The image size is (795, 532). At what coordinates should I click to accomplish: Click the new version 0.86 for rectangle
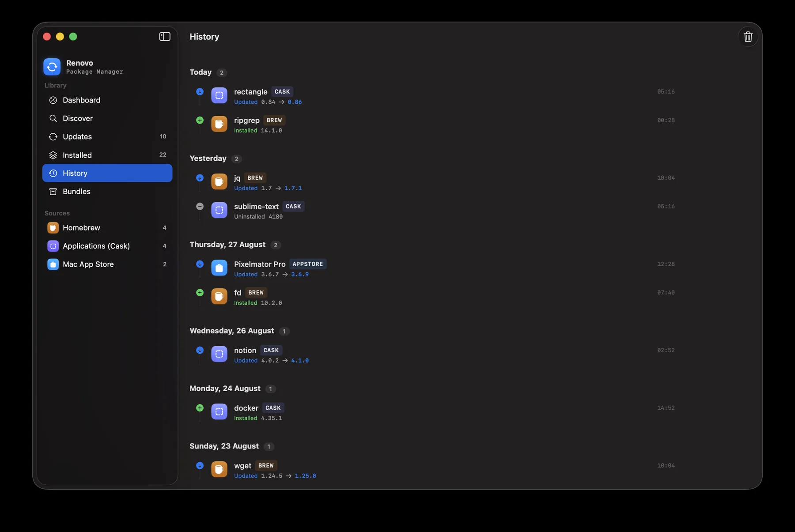295,102
